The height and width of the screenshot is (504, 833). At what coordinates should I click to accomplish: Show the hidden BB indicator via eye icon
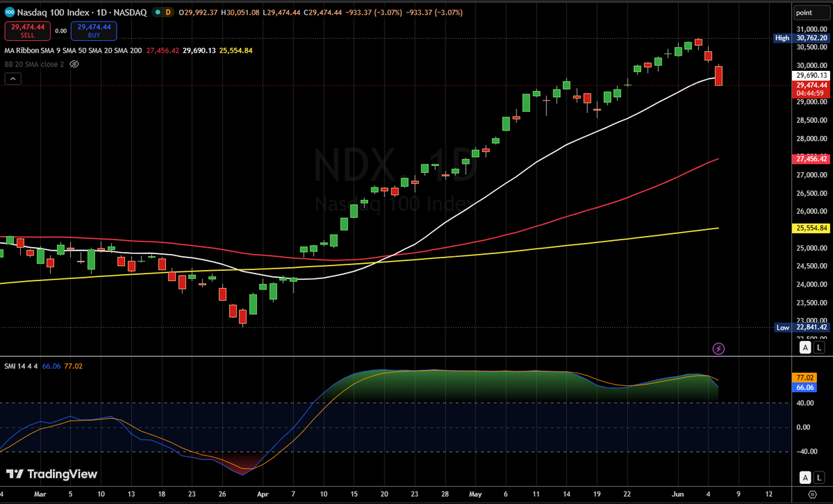[x=74, y=63]
